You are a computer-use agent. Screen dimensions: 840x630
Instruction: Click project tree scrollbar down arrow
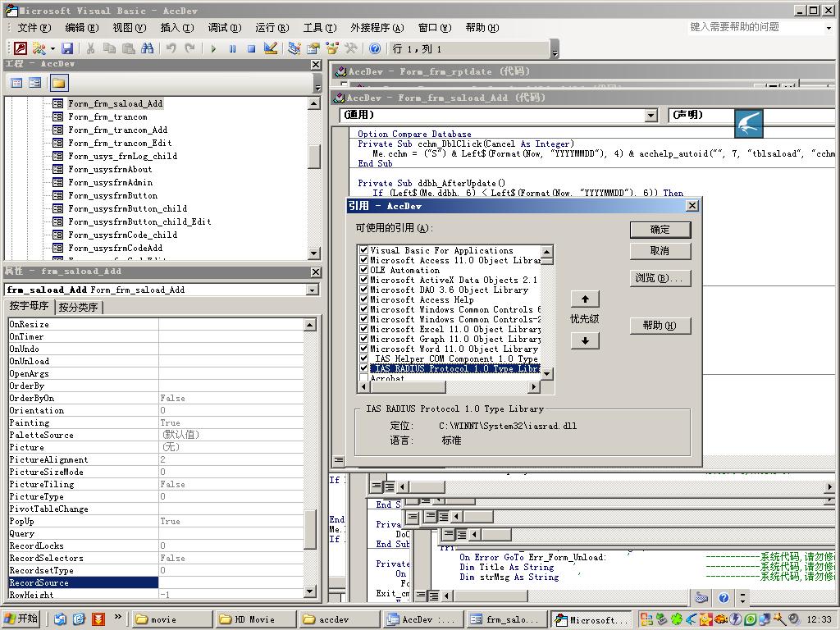tap(314, 253)
